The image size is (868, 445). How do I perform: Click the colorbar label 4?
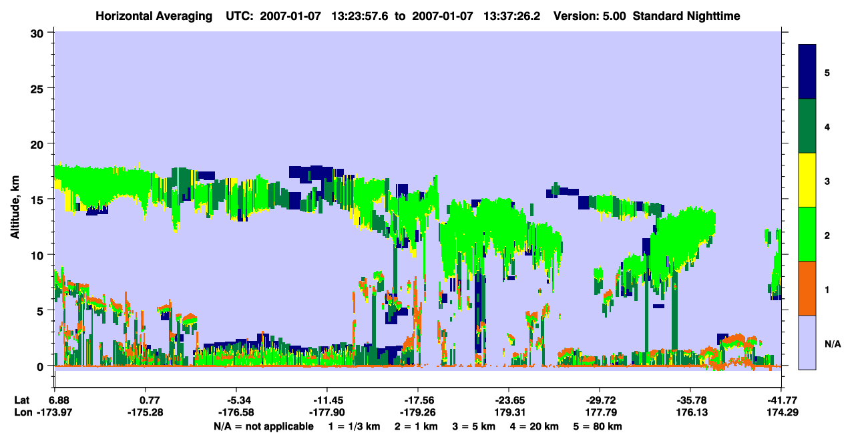(827, 126)
